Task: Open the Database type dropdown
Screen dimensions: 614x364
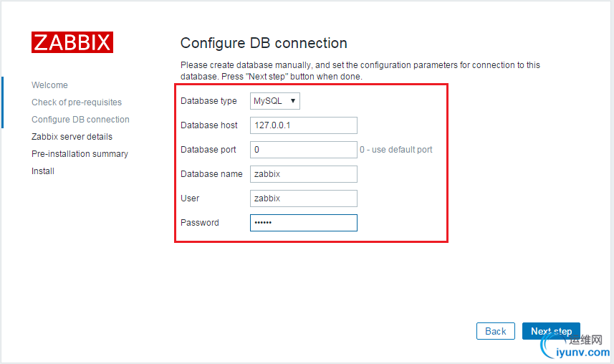Action: (275, 101)
